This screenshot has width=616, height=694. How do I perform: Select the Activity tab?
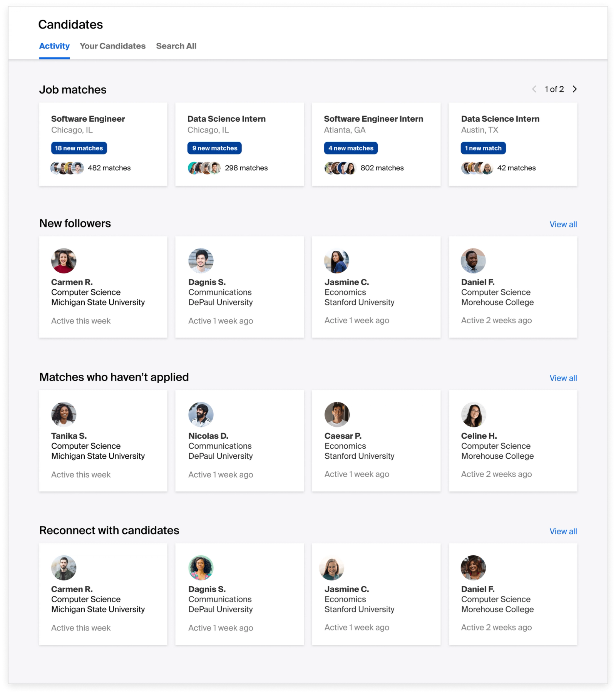[54, 46]
